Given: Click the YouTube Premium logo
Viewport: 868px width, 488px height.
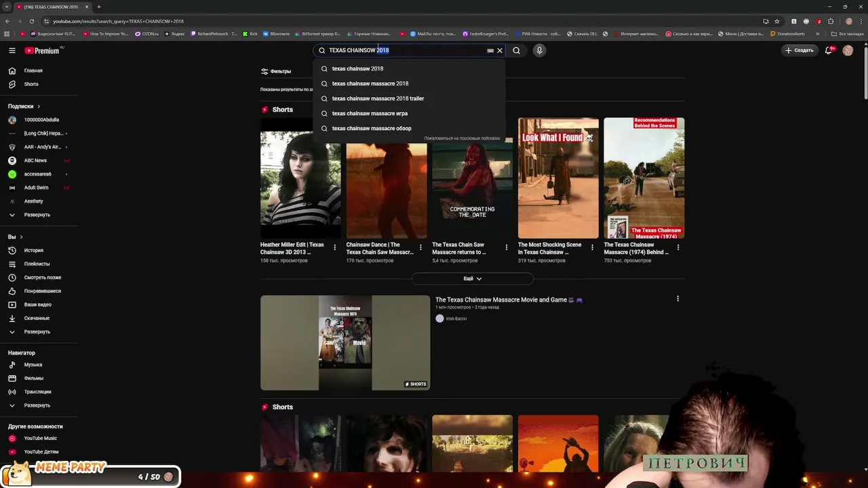Looking at the screenshot, I should [x=42, y=50].
